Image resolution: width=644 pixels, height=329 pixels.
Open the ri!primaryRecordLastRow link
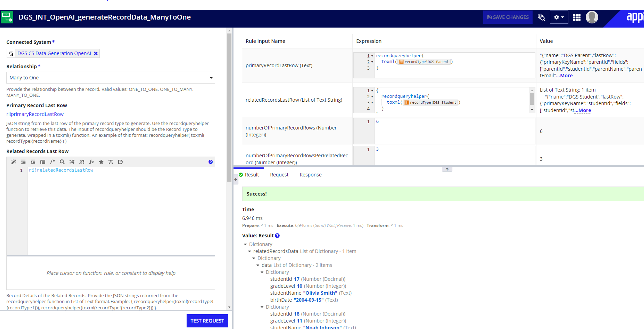click(x=35, y=114)
